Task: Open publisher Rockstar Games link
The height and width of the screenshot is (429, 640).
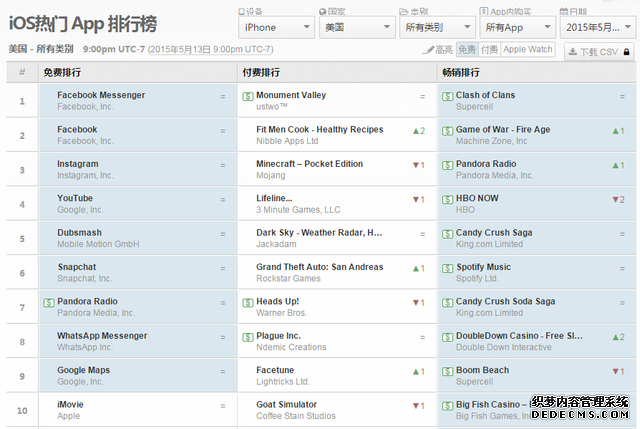Action: [x=288, y=278]
